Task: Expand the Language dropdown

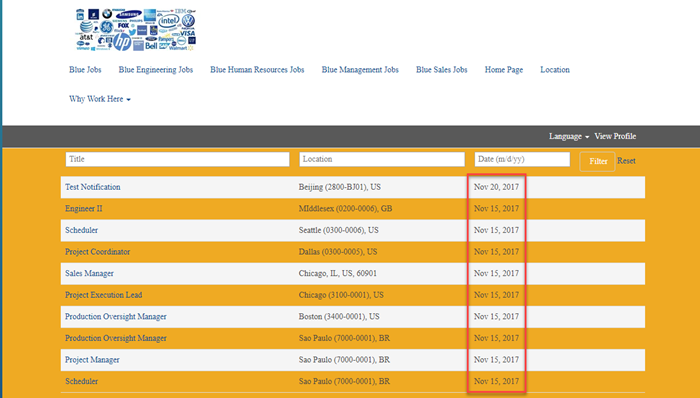Action: [569, 137]
